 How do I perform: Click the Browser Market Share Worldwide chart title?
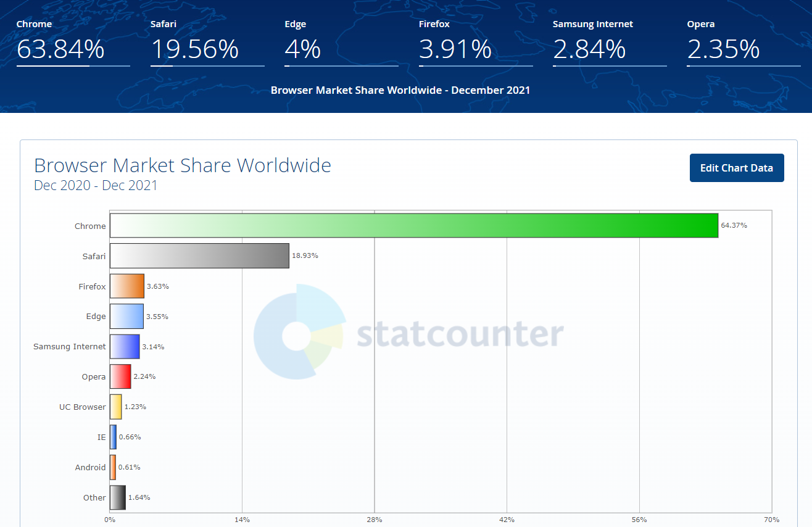click(x=183, y=165)
